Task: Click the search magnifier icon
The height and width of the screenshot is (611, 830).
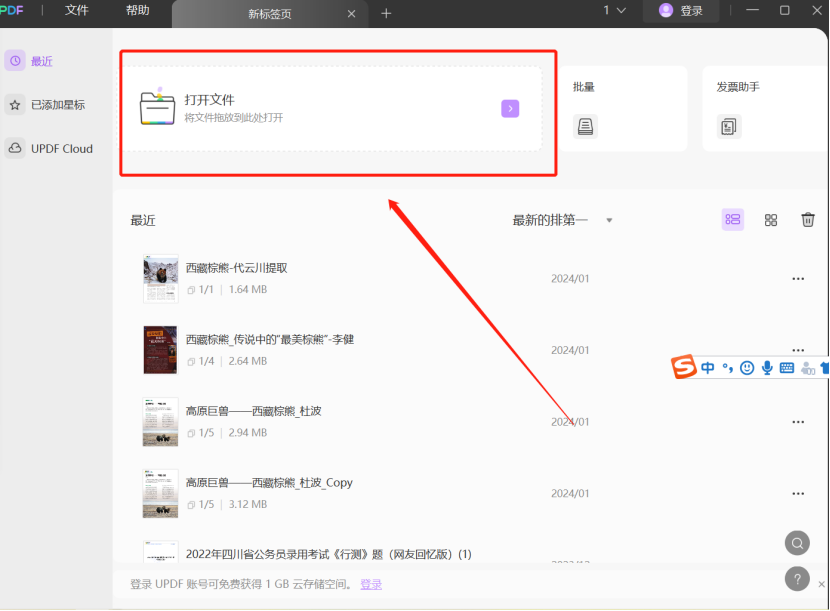Action: coord(797,543)
